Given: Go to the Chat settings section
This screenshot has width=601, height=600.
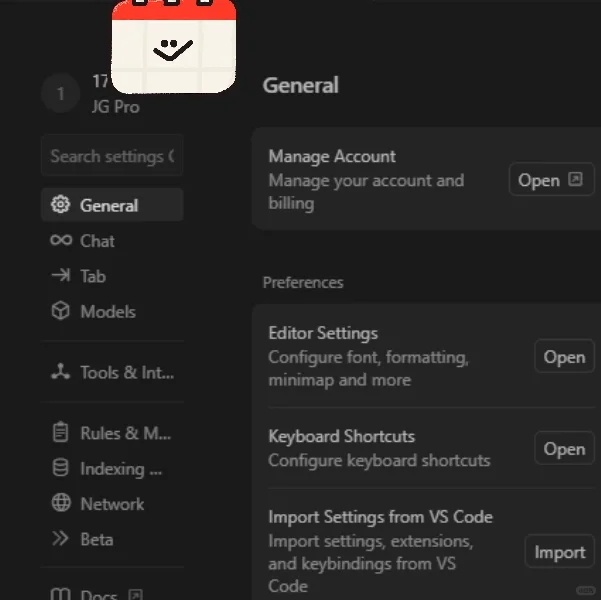Looking at the screenshot, I should pos(112,241).
